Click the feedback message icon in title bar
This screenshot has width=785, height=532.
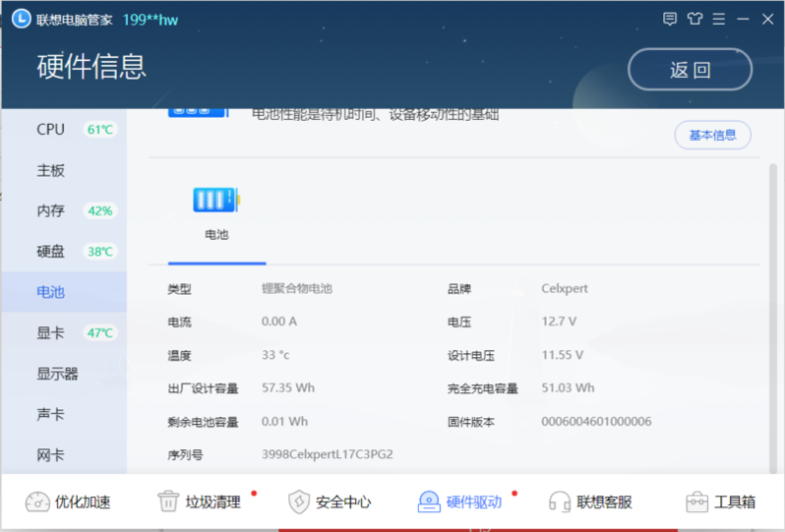click(671, 19)
